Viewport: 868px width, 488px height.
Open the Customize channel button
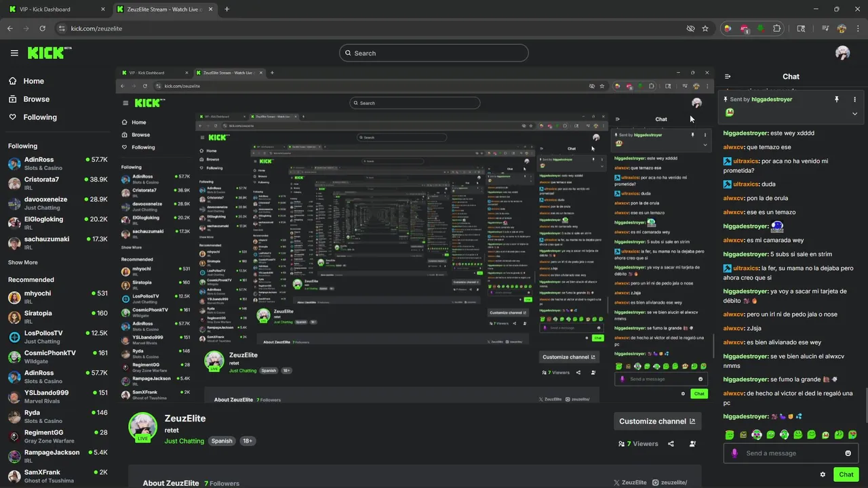pos(657,421)
